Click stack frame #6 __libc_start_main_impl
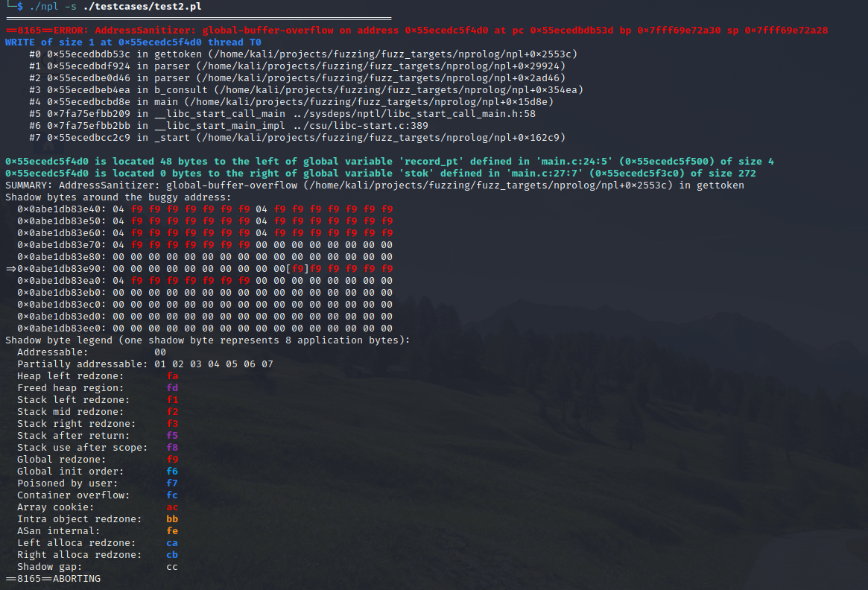Screen dimensions: 868x590 (x=229, y=126)
